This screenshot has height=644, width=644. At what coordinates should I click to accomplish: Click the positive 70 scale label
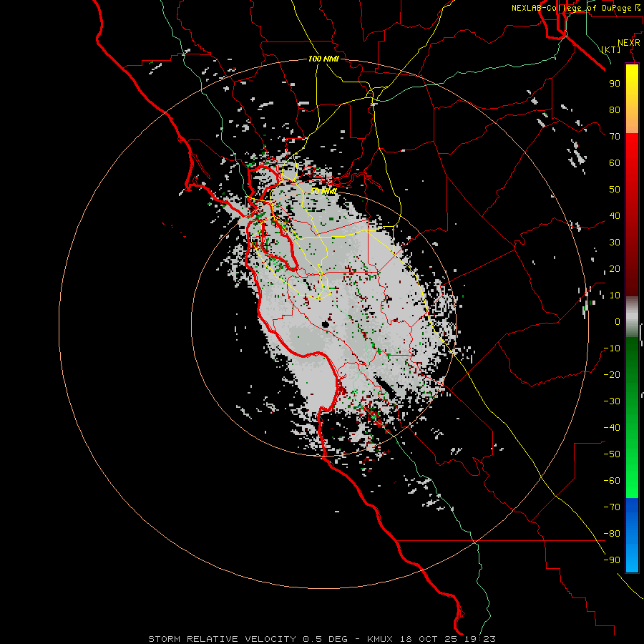[615, 137]
